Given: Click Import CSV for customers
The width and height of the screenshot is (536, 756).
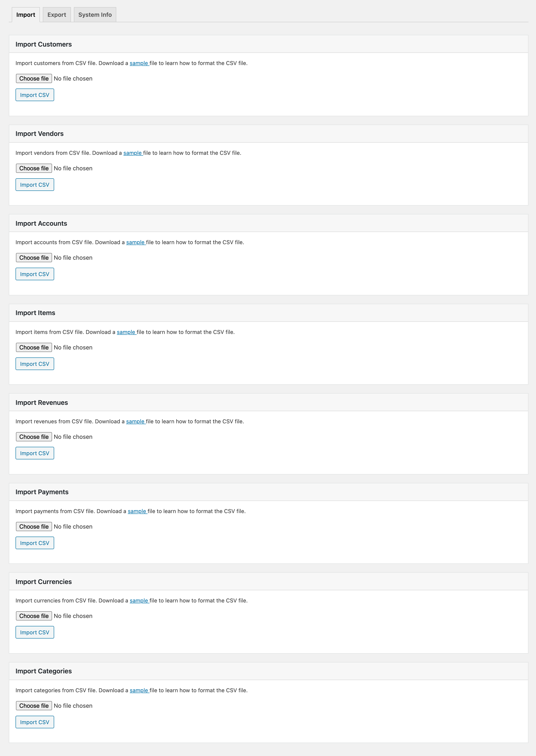Looking at the screenshot, I should click(x=35, y=95).
